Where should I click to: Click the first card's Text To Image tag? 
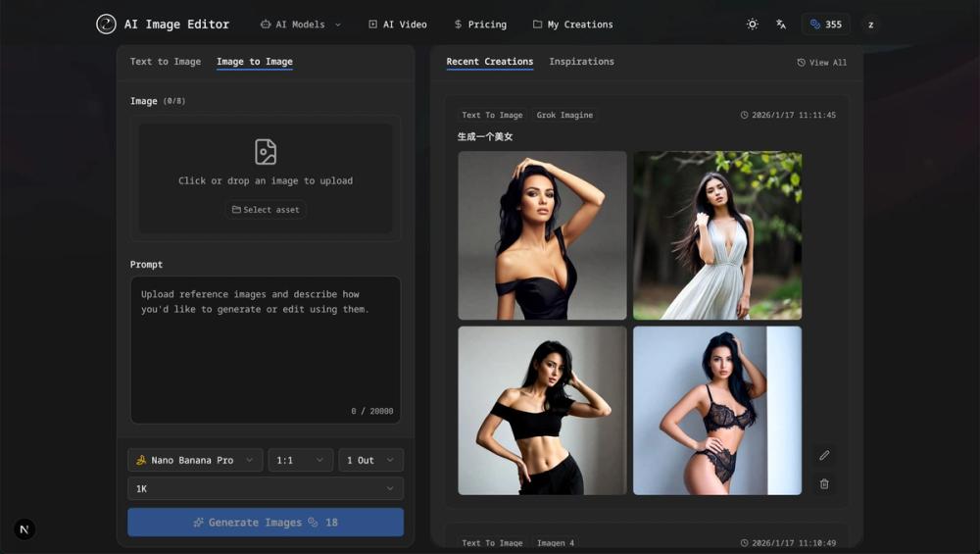(492, 115)
